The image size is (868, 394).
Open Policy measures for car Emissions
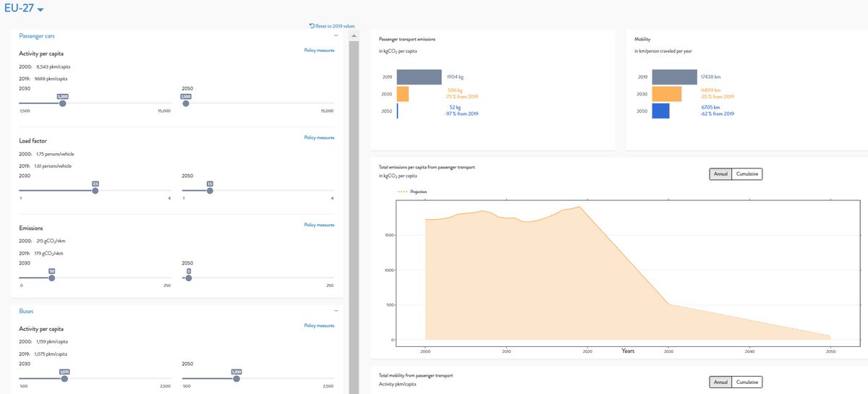pyautogui.click(x=319, y=225)
